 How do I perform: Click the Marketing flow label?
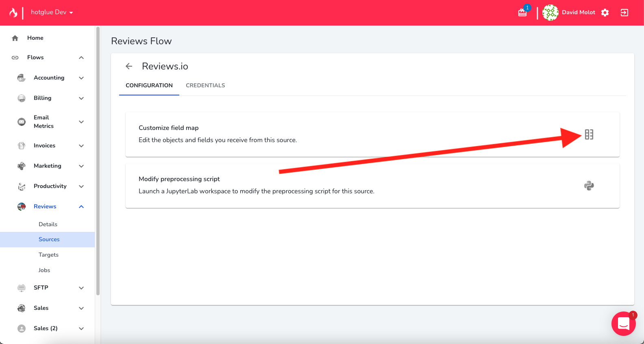point(47,166)
